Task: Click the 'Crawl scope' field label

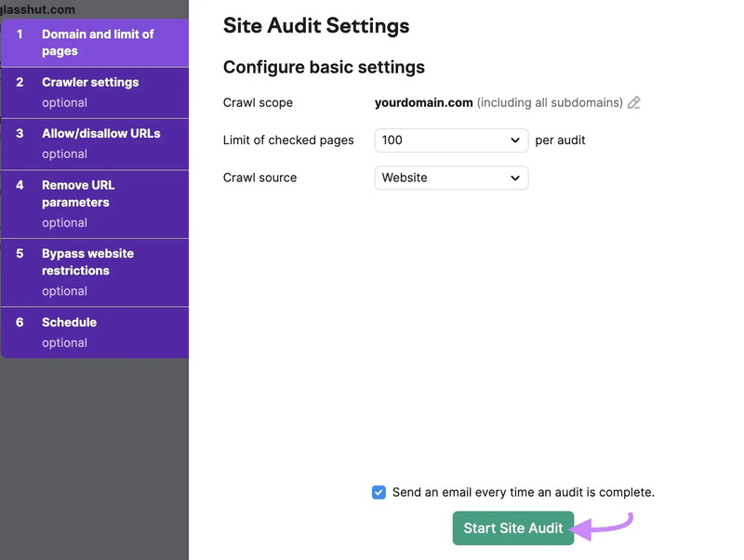Action: 258,103
